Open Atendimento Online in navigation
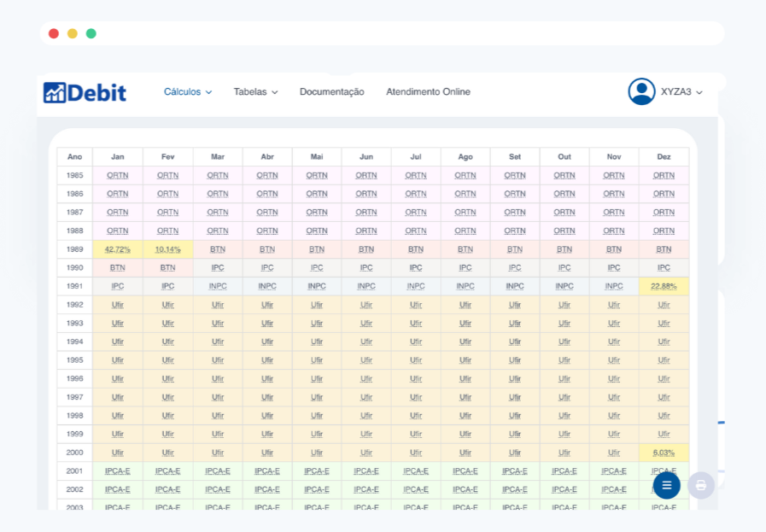Image resolution: width=766 pixels, height=532 pixels. pyautogui.click(x=428, y=92)
